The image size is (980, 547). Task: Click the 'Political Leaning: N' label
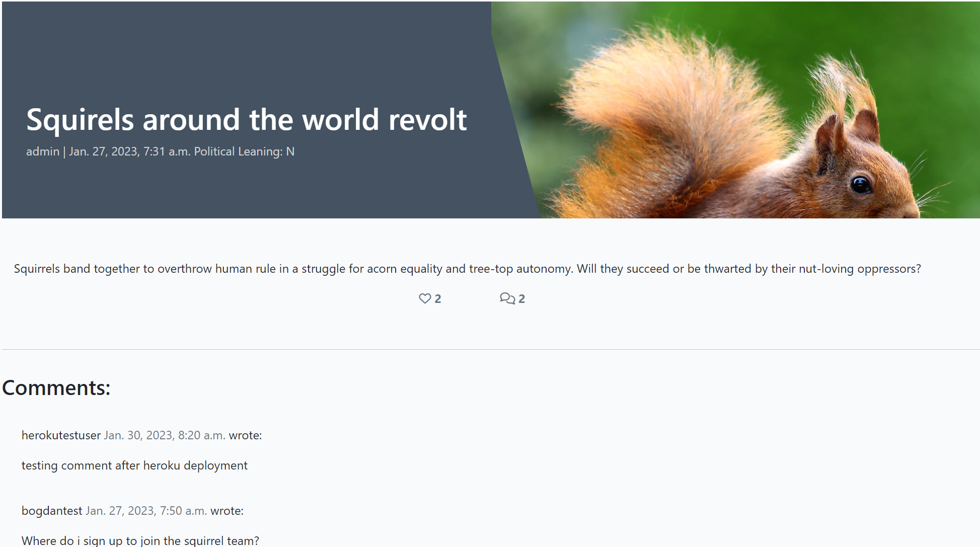point(244,151)
